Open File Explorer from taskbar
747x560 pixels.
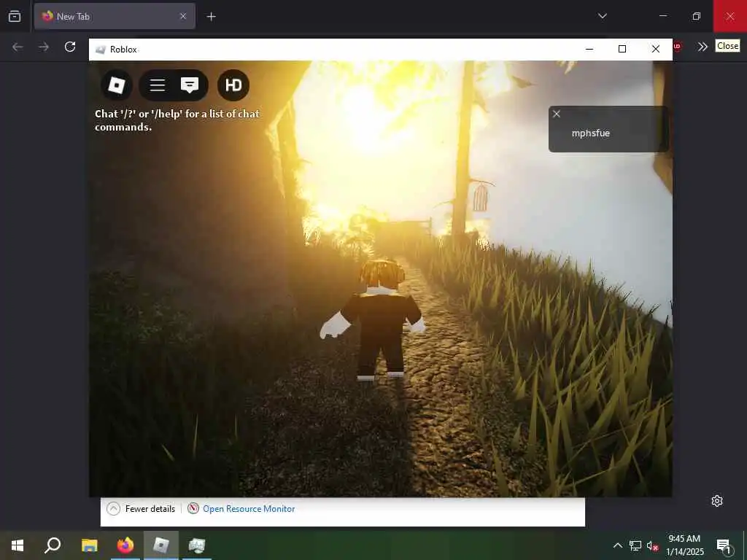89,545
